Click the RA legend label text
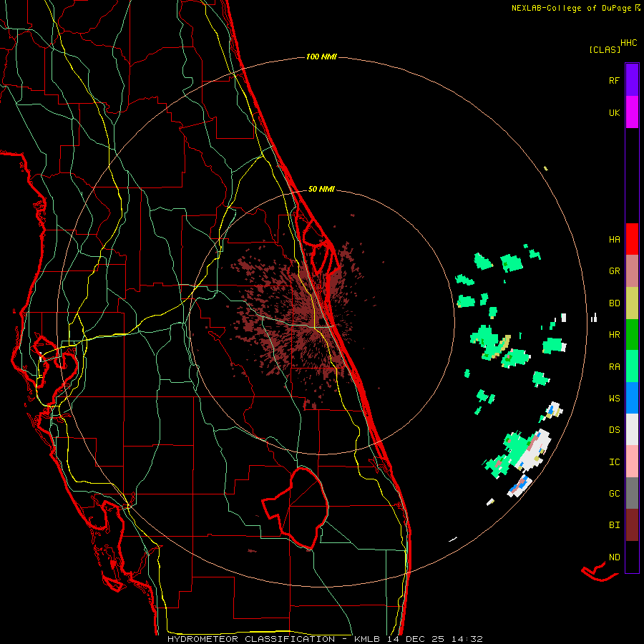Image resolution: width=644 pixels, height=644 pixels. (x=614, y=367)
